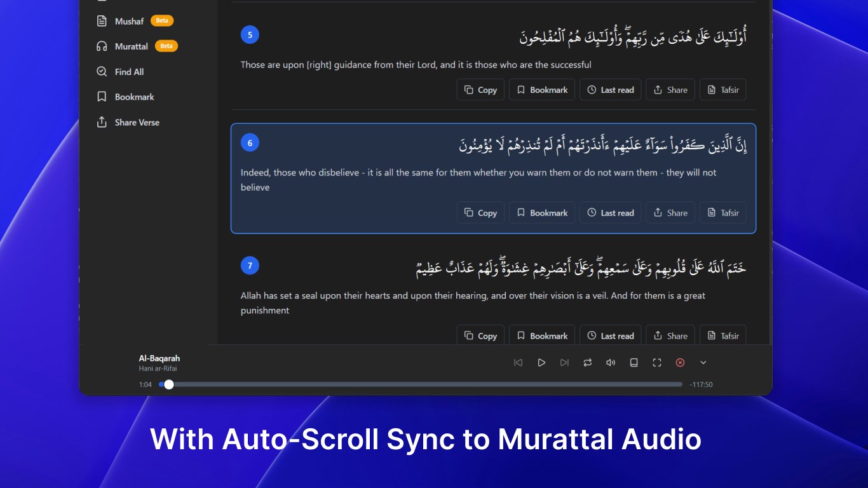Image resolution: width=868 pixels, height=488 pixels.
Task: Mark verse 5 as last read
Action: (x=611, y=90)
